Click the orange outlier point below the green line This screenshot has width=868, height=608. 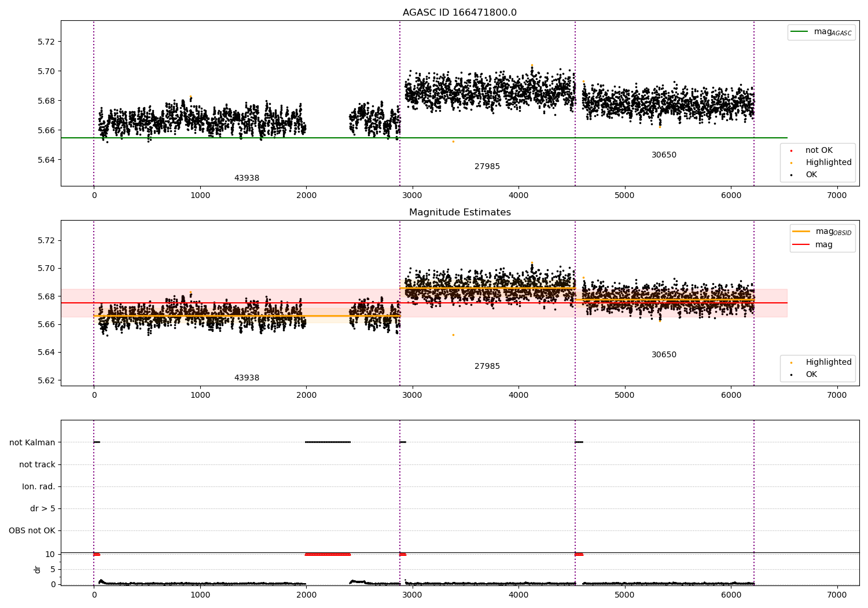(453, 141)
